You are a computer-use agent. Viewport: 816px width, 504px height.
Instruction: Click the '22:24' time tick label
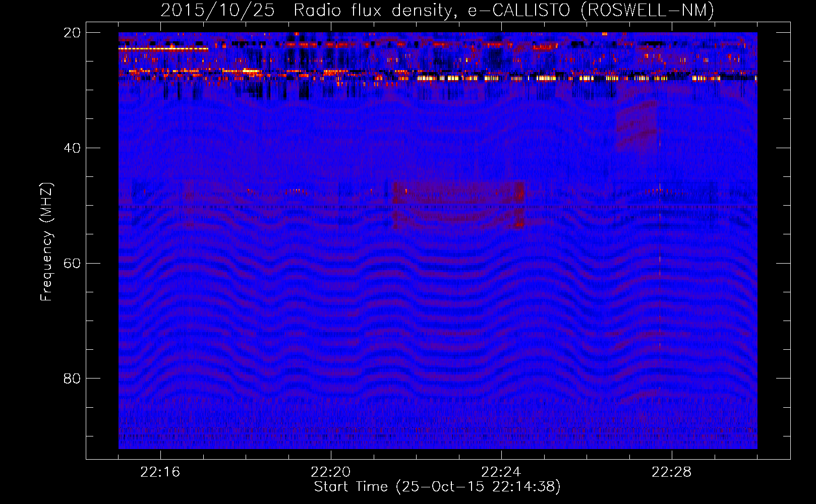[x=501, y=472]
